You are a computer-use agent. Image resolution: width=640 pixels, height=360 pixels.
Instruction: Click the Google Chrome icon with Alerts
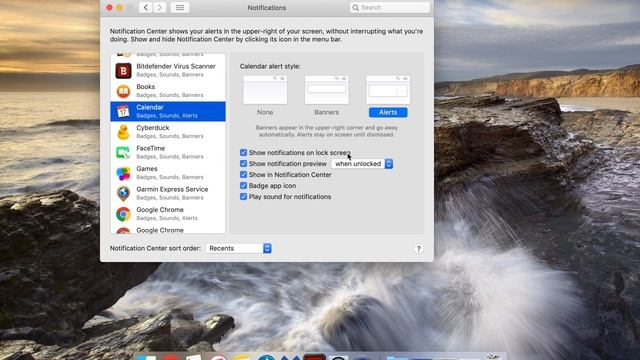pyautogui.click(x=123, y=214)
